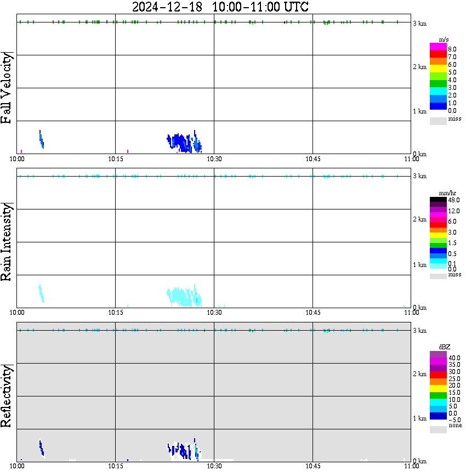
Task: Click the green 10.0 dBZ reflectivity swatch
Action: (438, 395)
